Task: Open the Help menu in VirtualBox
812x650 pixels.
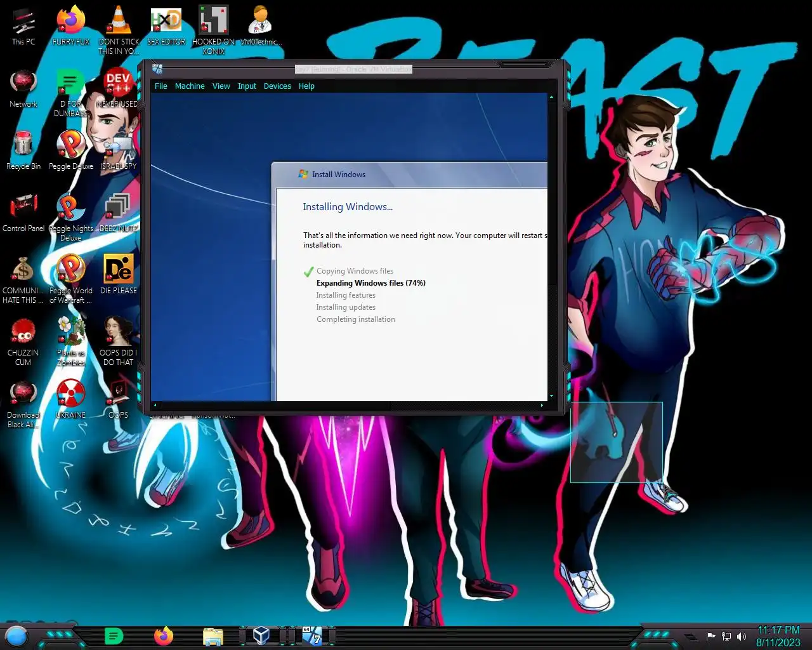Action: coord(306,86)
